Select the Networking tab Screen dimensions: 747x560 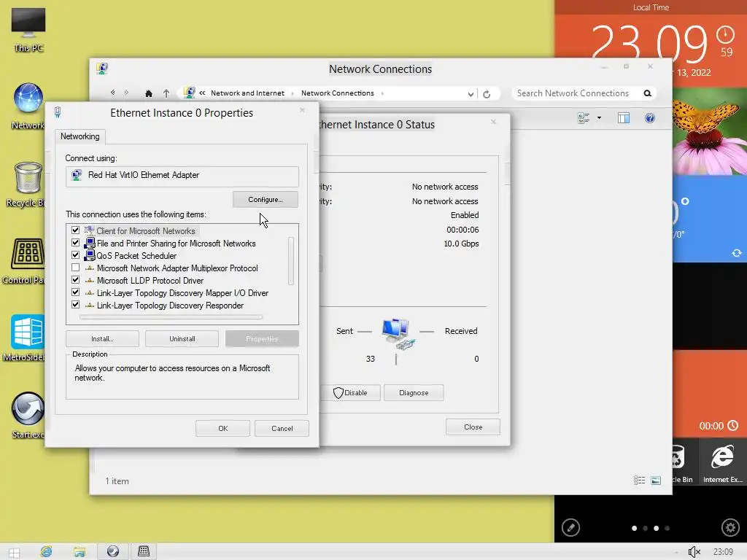[x=80, y=136]
